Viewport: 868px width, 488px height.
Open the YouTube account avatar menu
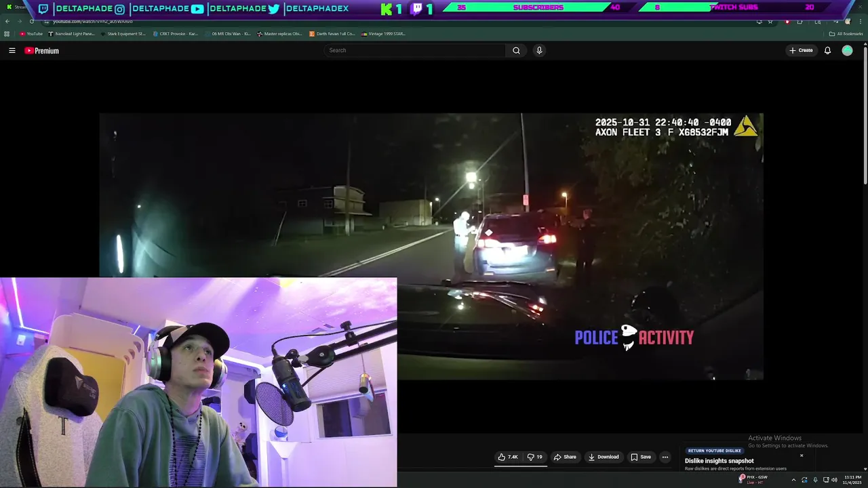(x=847, y=50)
